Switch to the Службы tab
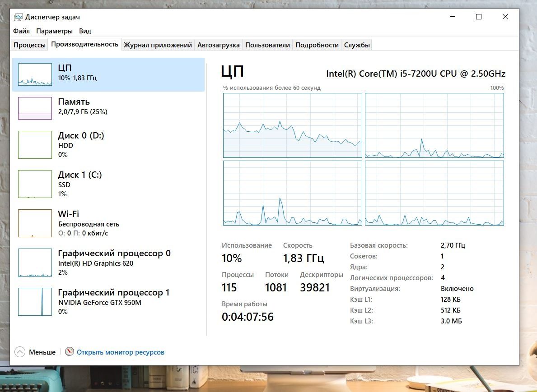This screenshot has width=537, height=392. click(357, 45)
